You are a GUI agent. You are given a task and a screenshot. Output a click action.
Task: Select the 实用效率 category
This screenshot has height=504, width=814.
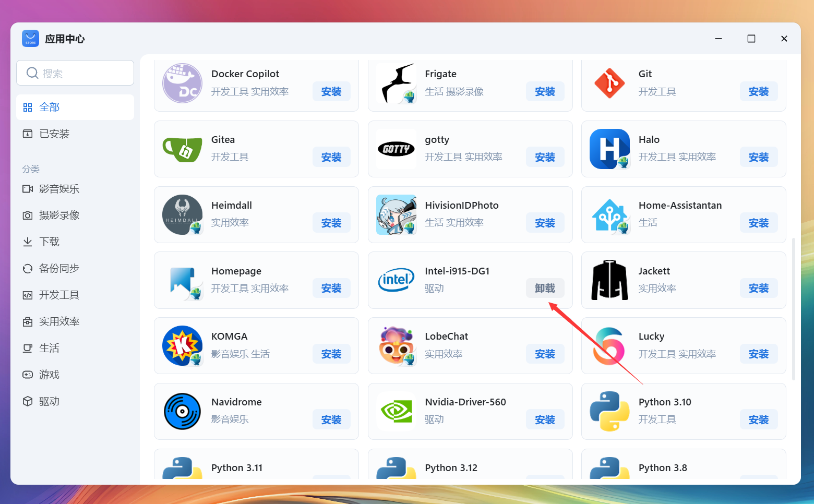75,321
